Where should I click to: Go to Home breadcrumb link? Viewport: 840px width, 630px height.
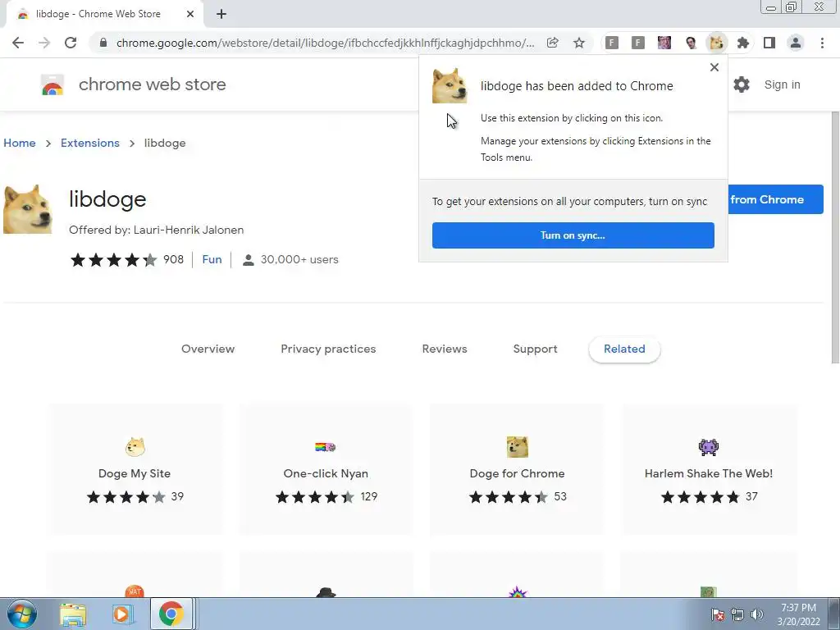(20, 143)
